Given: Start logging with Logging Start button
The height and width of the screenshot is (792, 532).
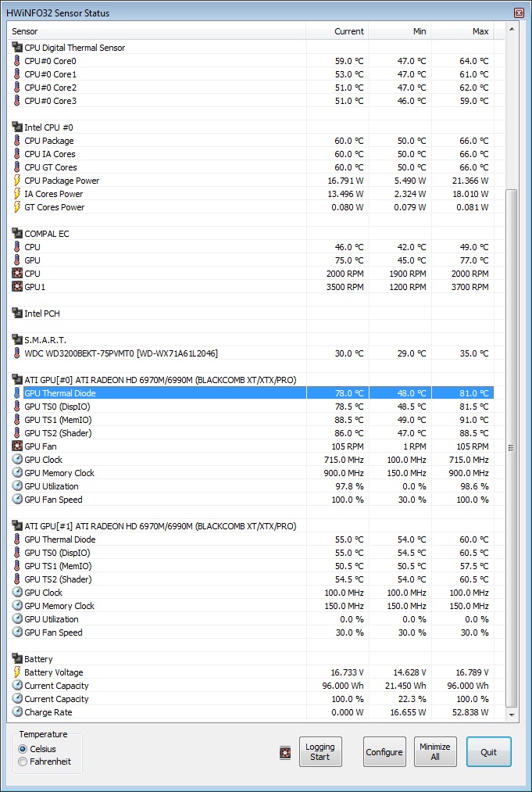Looking at the screenshot, I should coord(320,752).
